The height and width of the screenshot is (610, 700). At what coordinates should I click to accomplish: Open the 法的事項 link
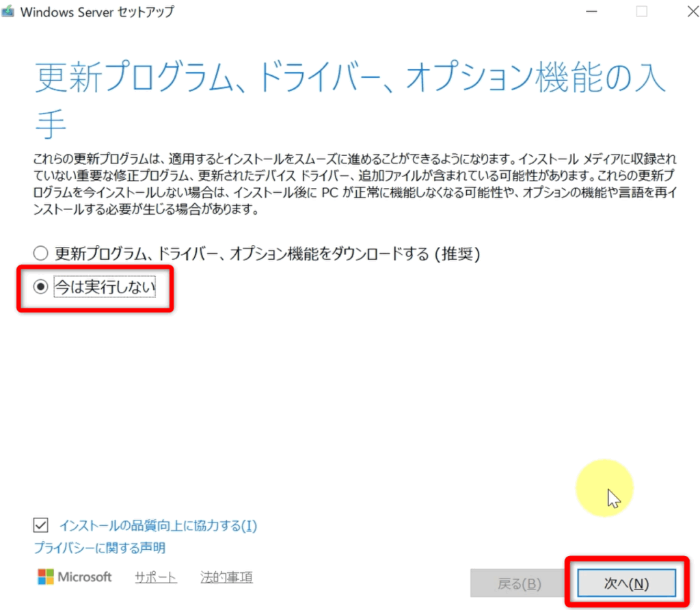226,577
